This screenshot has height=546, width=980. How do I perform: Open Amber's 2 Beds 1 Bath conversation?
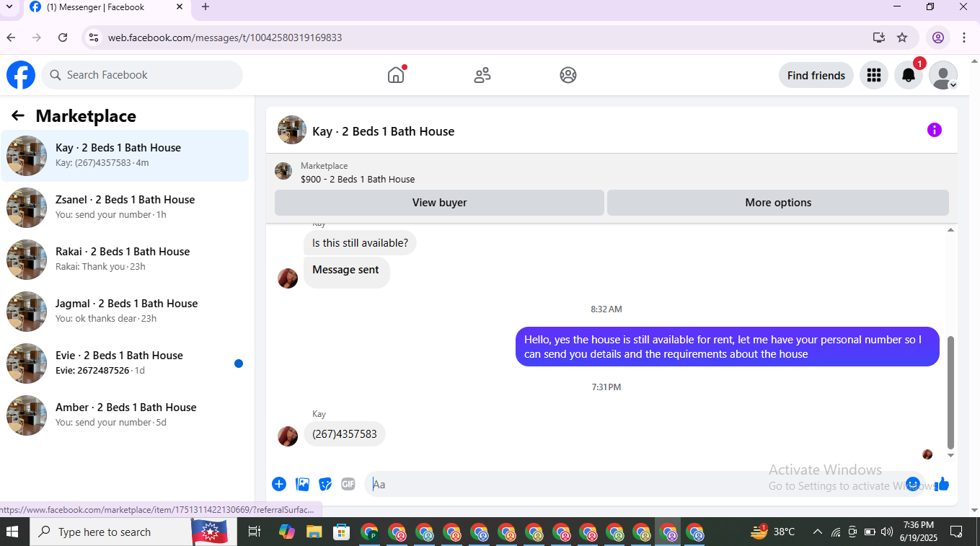125,415
